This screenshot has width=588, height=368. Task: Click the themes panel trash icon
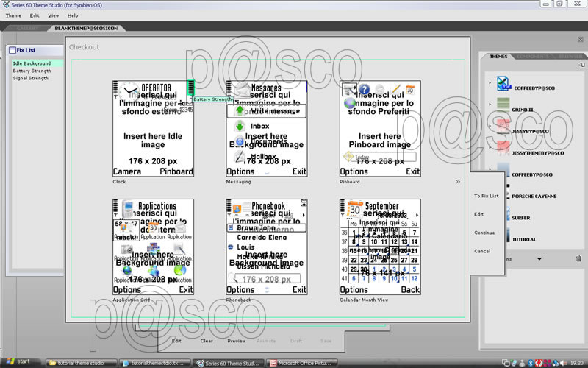pyautogui.click(x=578, y=258)
